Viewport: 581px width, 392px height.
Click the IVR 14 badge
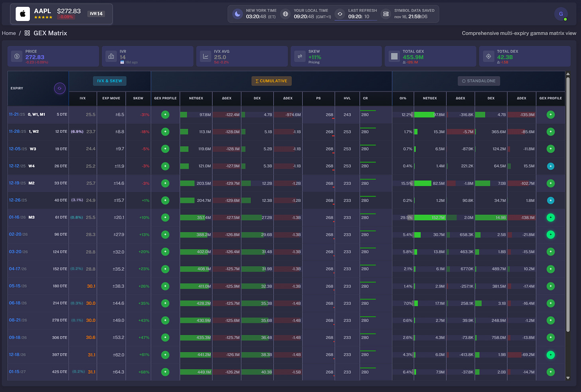tap(96, 14)
